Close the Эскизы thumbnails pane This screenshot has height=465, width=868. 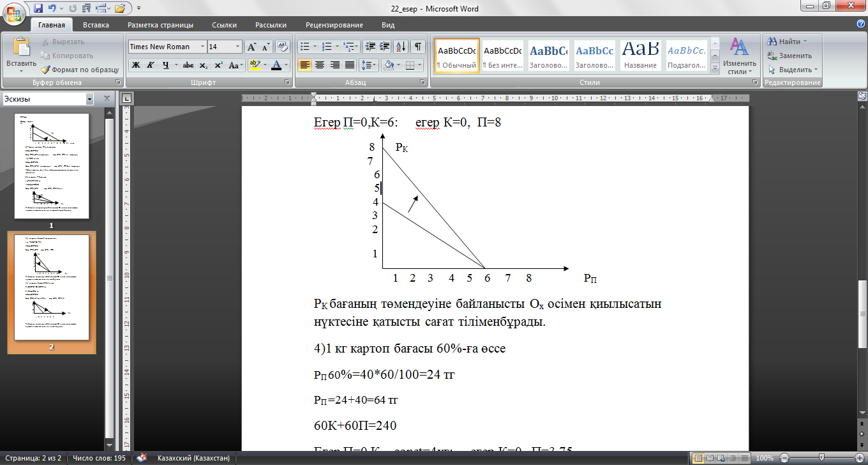pyautogui.click(x=107, y=99)
